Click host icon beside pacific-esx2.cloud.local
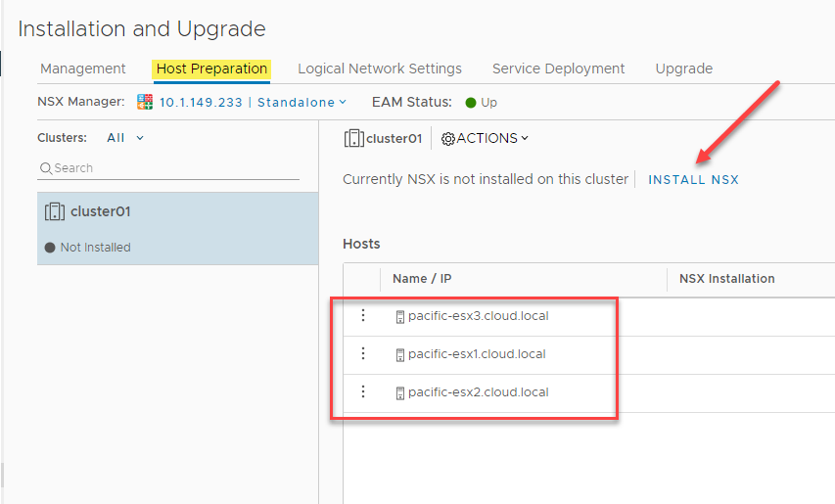 400,393
